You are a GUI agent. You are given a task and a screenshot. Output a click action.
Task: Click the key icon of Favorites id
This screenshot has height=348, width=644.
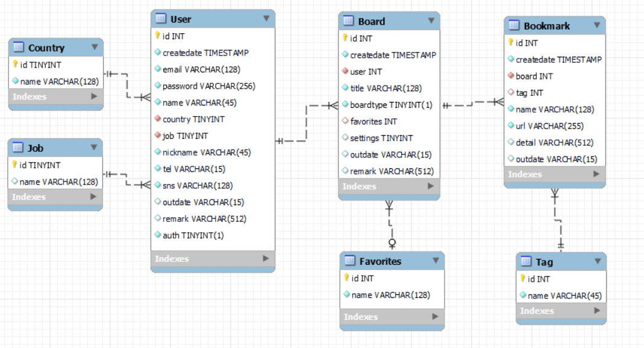[346, 277]
